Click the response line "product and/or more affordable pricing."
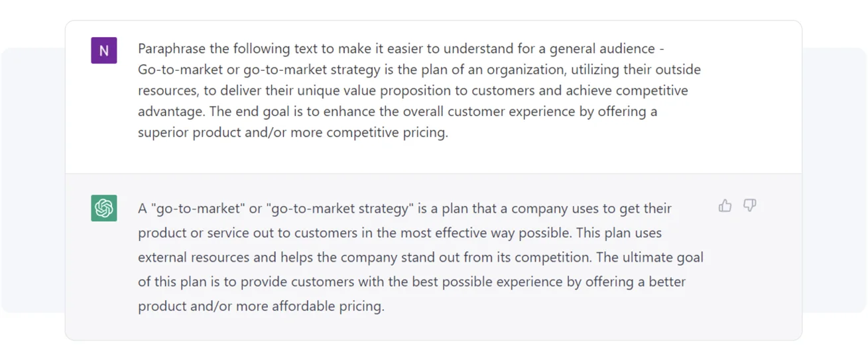The height and width of the screenshot is (361, 868). pos(261,307)
